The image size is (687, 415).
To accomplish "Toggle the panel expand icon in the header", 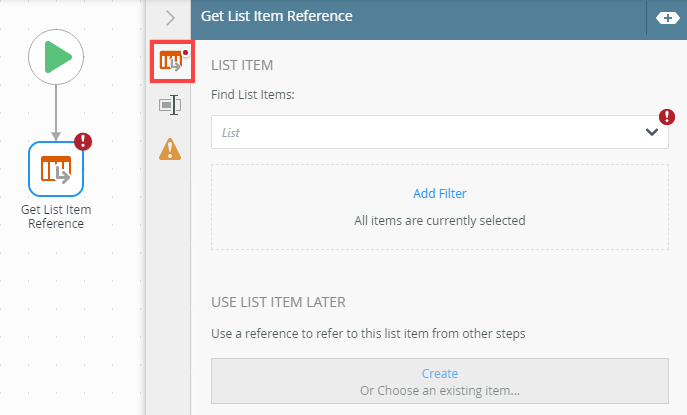I will (x=665, y=18).
